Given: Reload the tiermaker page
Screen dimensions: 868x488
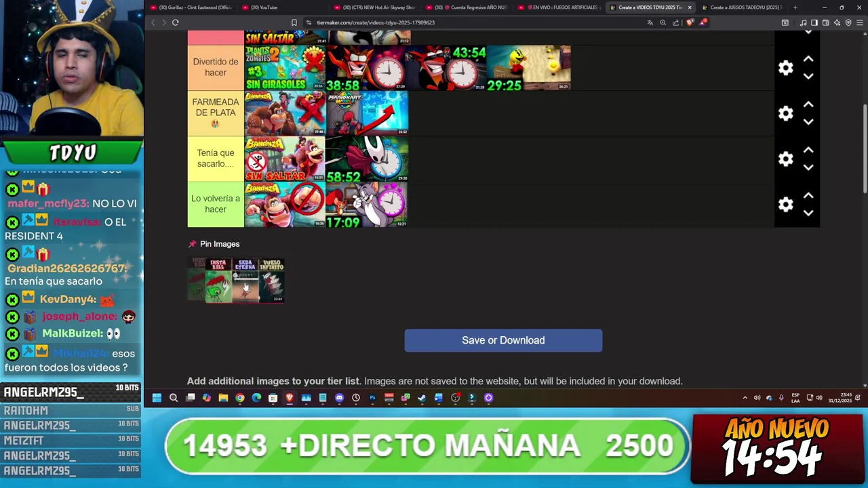Looking at the screenshot, I should [x=175, y=22].
